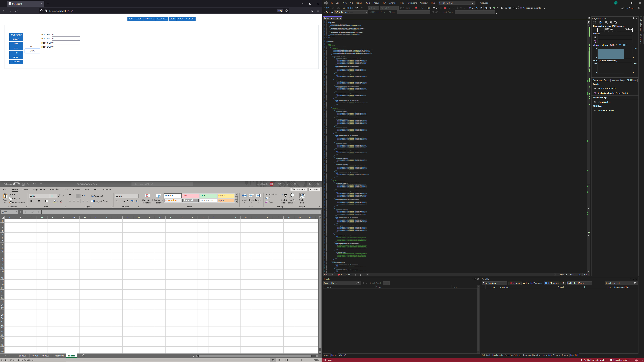644x362 pixels.
Task: Click Italic in Excel ribbon
Action: [35, 201]
